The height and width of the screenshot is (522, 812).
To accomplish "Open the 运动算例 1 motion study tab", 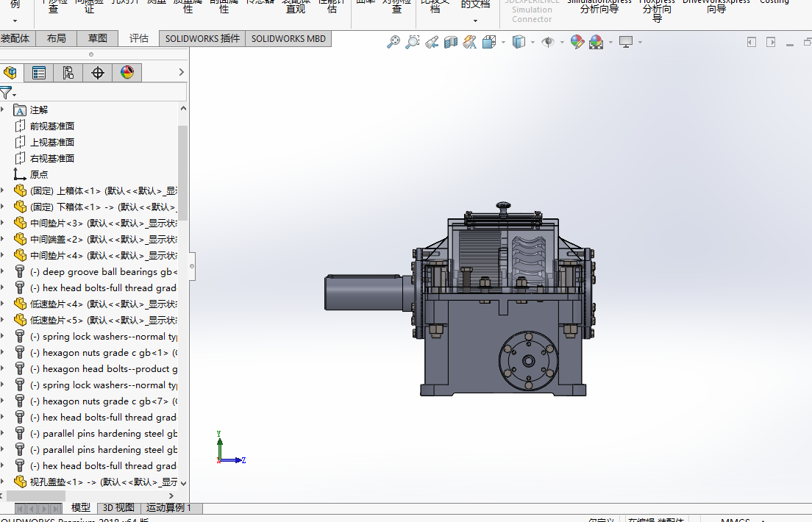I will coord(169,508).
